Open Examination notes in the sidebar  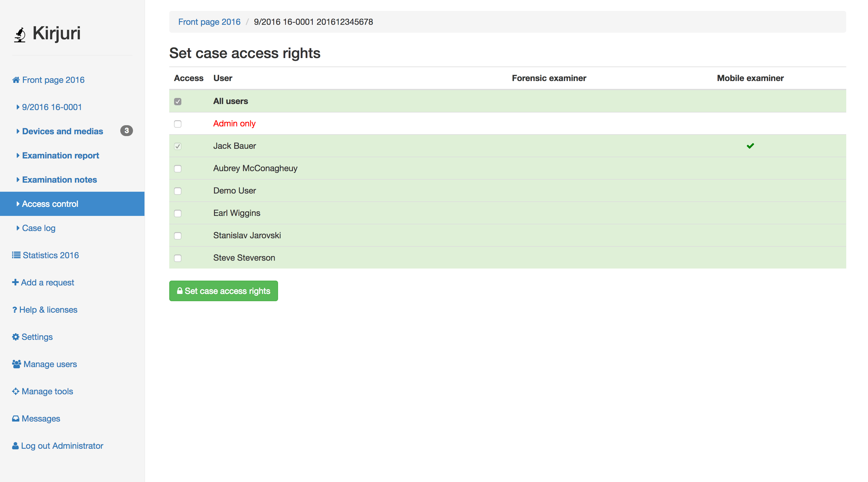pos(59,180)
